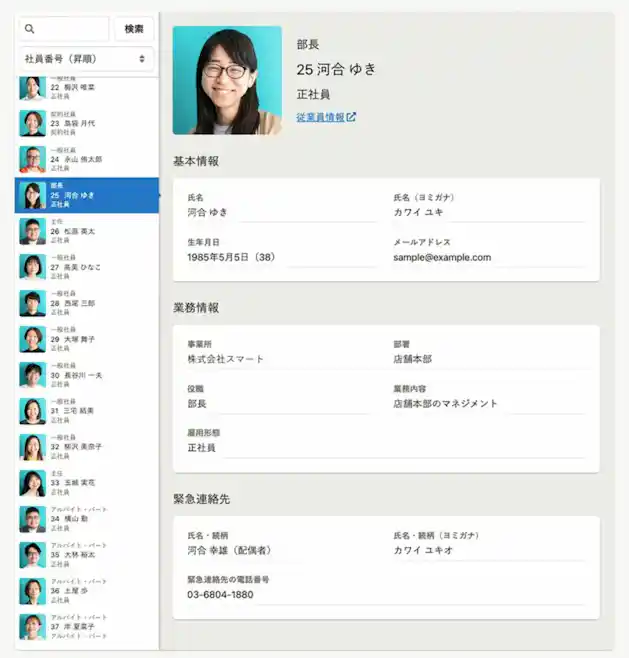Screen dimensions: 629x658
Task: Select employee number 33 in the list
Action: coord(87,483)
